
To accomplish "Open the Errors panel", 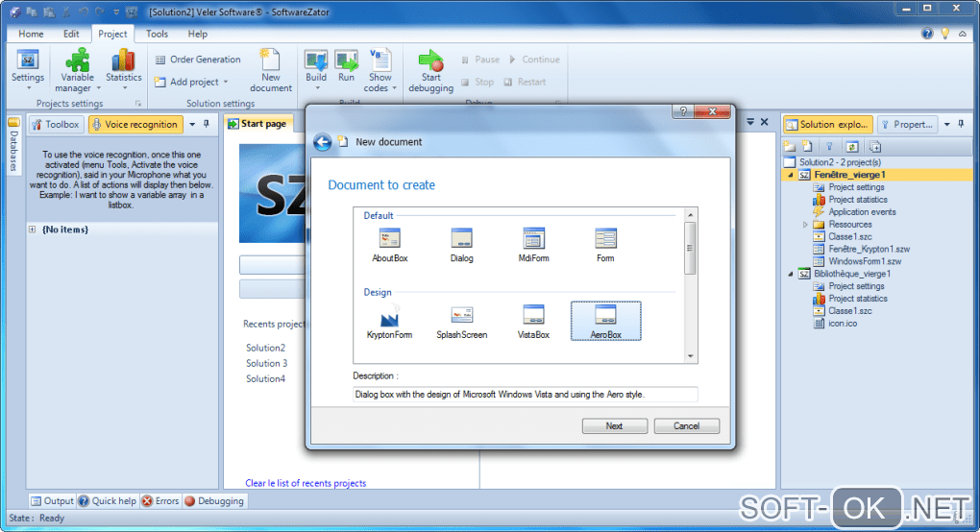I will coord(160,500).
